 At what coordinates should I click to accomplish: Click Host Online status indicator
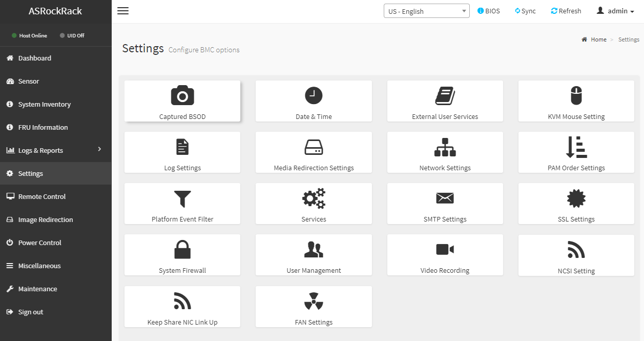tap(29, 35)
